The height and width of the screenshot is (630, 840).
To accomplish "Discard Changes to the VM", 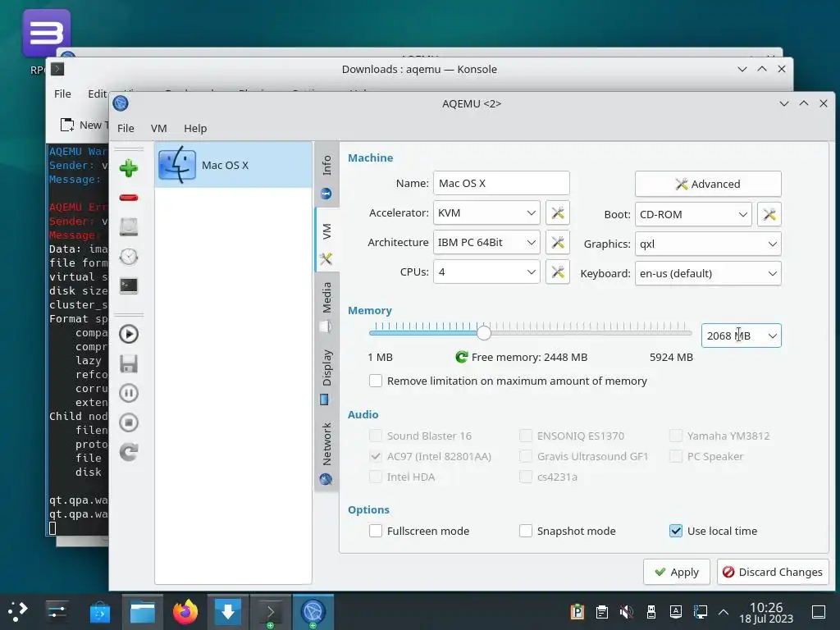I will (x=773, y=572).
